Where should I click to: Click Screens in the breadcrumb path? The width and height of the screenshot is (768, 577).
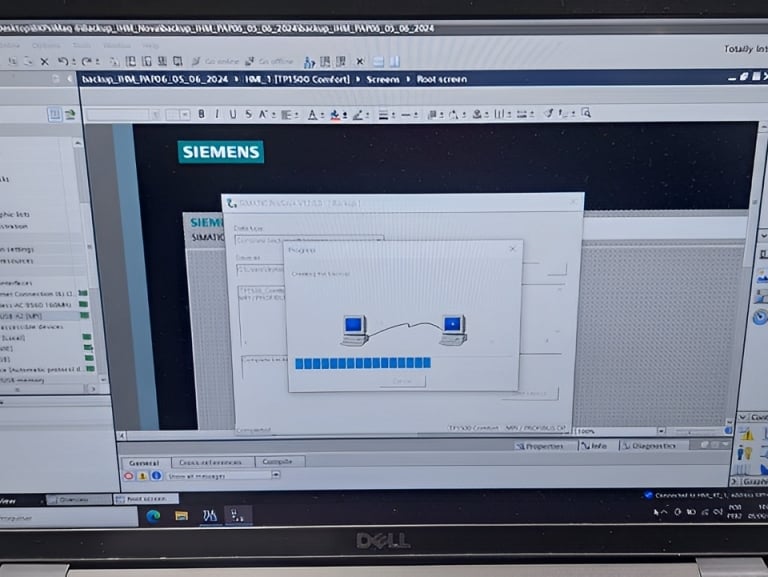pos(383,79)
